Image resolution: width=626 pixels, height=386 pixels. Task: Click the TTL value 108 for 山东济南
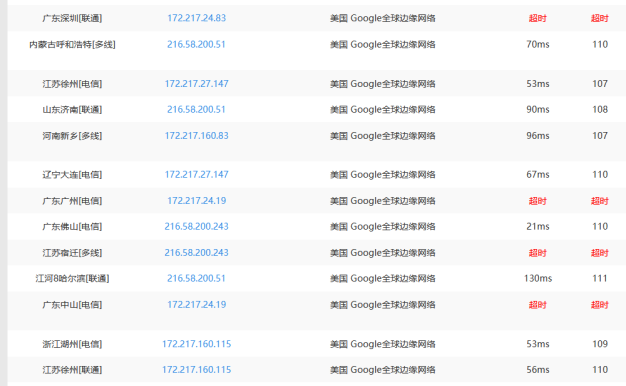point(600,109)
